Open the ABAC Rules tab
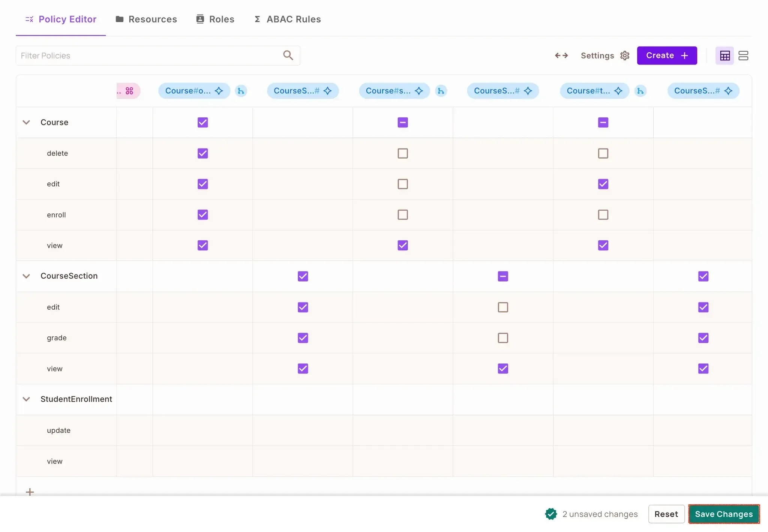This screenshot has width=768, height=532. 288,19
